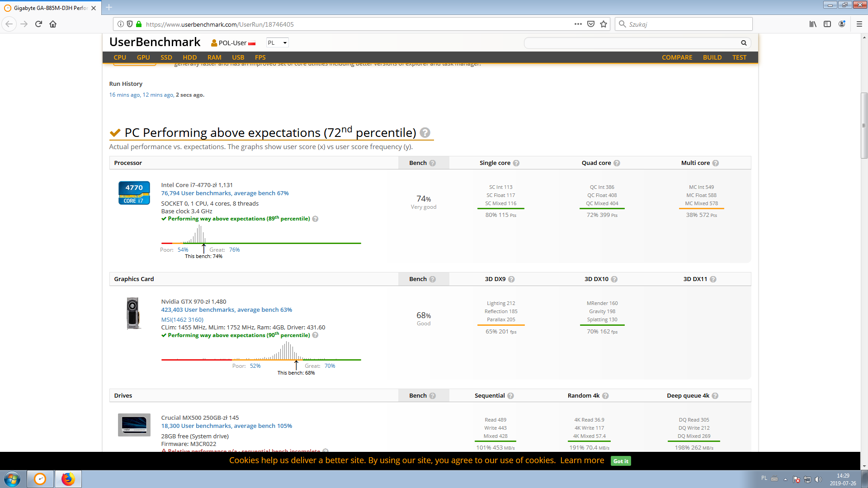The height and width of the screenshot is (488, 868).
Task: Open help icon next to Processor Bench
Action: pos(433,163)
